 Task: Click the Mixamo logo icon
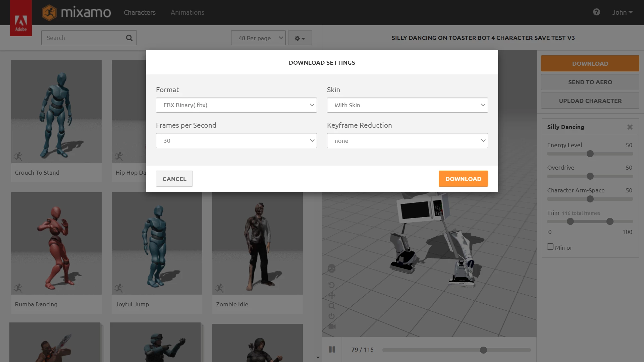[49, 13]
